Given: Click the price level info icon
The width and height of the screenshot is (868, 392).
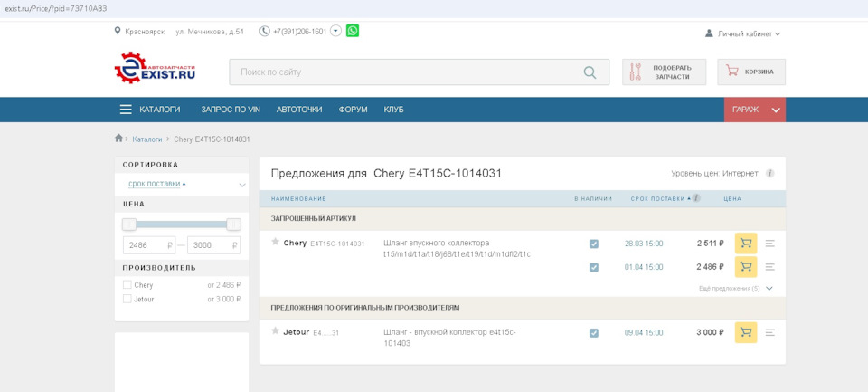Looking at the screenshot, I should click(x=769, y=173).
